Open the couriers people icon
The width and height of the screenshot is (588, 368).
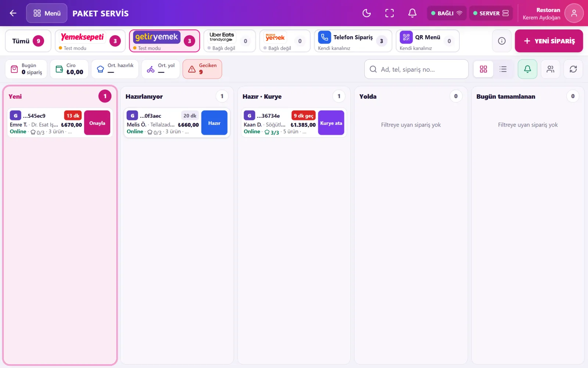coord(550,69)
